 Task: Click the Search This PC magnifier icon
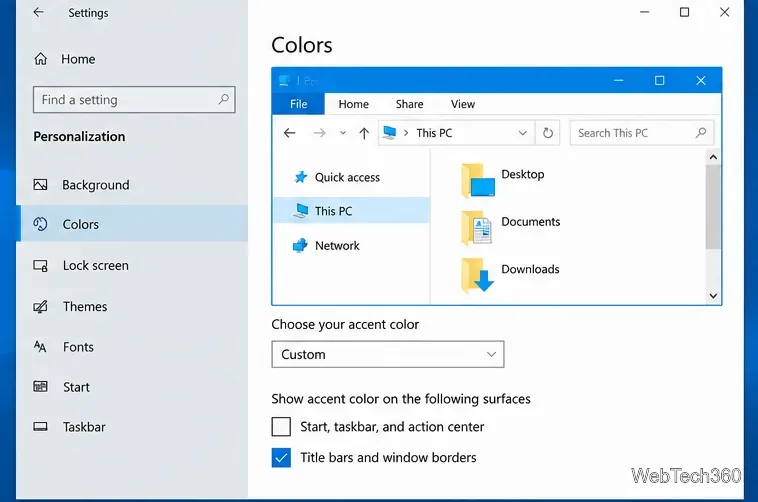tap(701, 133)
